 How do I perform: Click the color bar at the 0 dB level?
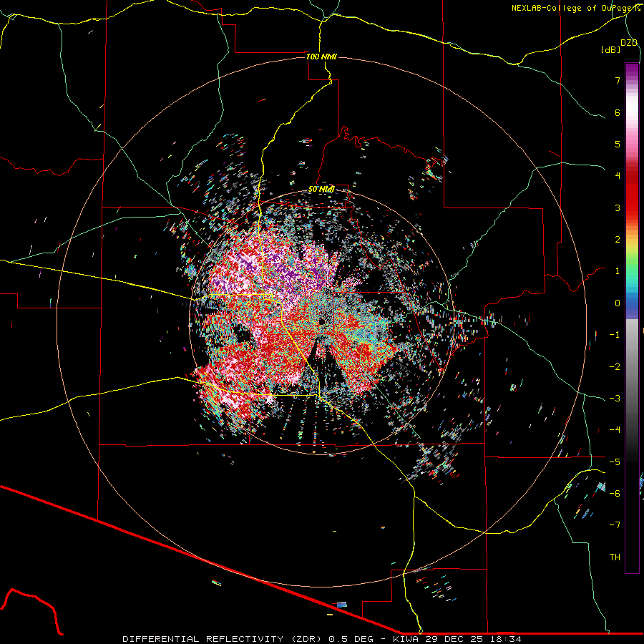coord(632,303)
